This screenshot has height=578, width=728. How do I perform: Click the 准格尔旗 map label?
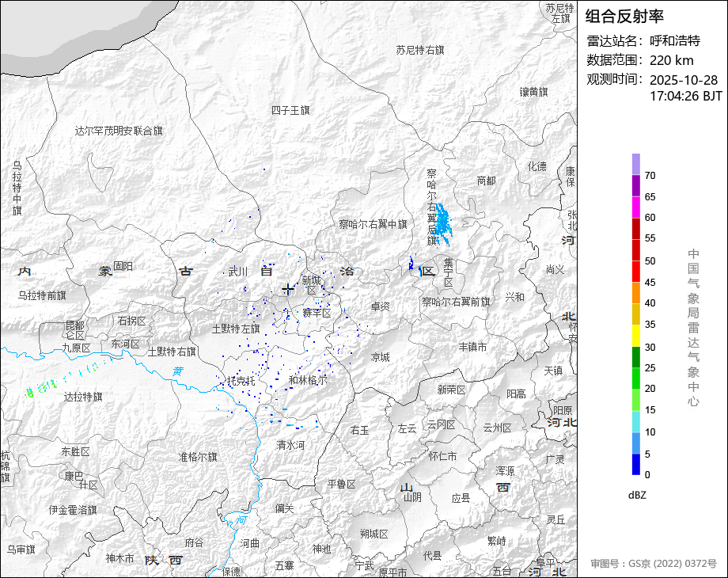pyautogui.click(x=199, y=457)
